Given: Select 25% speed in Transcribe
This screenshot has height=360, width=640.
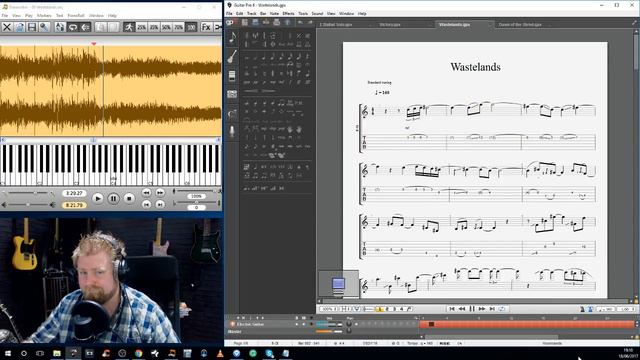Looking at the screenshot, I should coord(141,27).
